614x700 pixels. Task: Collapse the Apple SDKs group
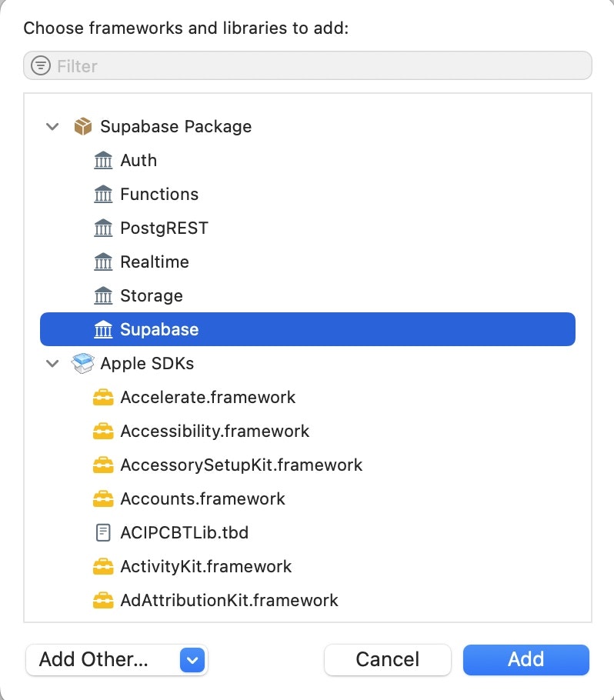(52, 363)
